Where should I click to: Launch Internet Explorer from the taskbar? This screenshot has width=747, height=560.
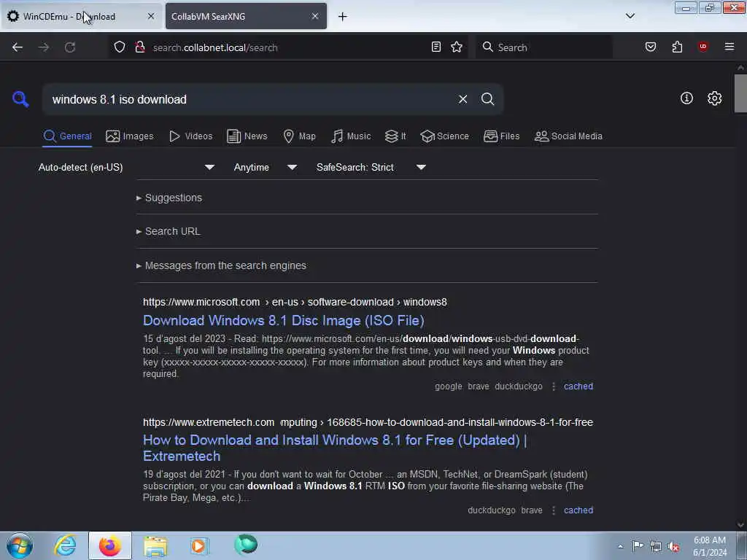point(65,545)
